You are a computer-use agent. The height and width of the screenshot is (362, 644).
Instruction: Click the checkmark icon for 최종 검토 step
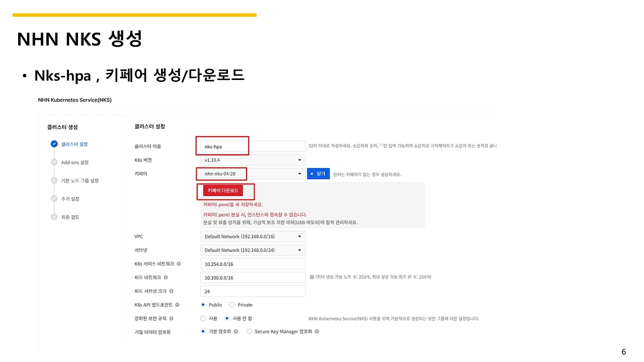coord(54,217)
